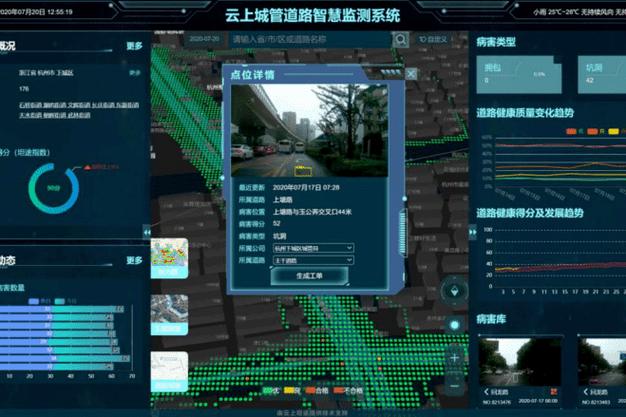Image resolution: width=626 pixels, height=417 pixels.
Task: Click 更多 in the 概况 panel header
Action: [135, 46]
